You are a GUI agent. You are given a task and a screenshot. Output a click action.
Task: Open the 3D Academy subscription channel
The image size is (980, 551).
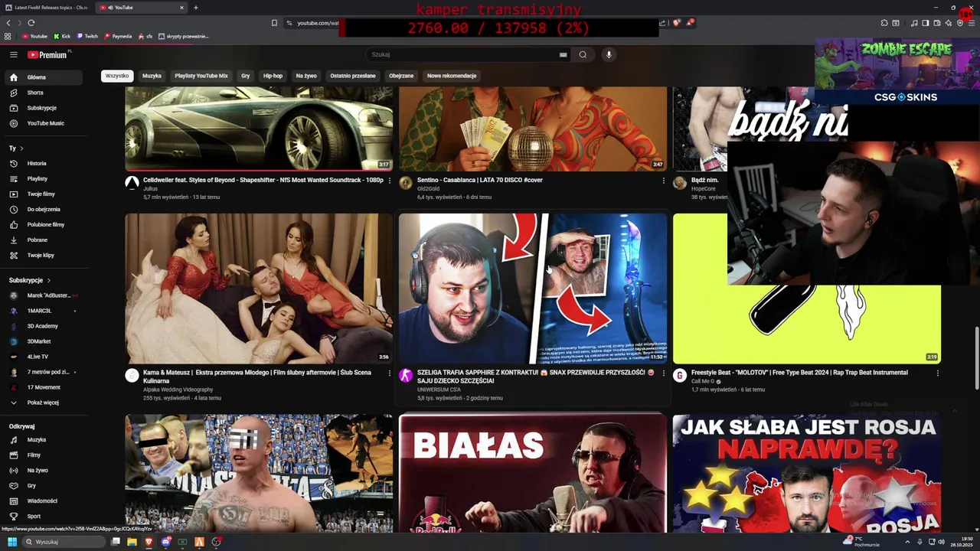coord(43,326)
